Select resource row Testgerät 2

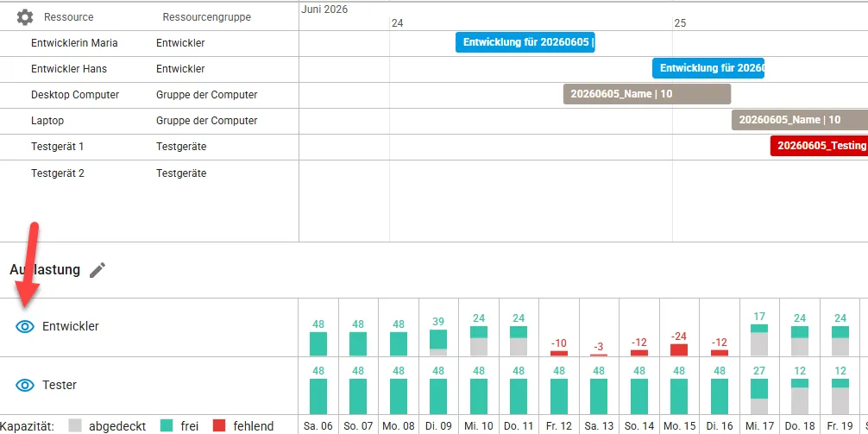[149, 173]
